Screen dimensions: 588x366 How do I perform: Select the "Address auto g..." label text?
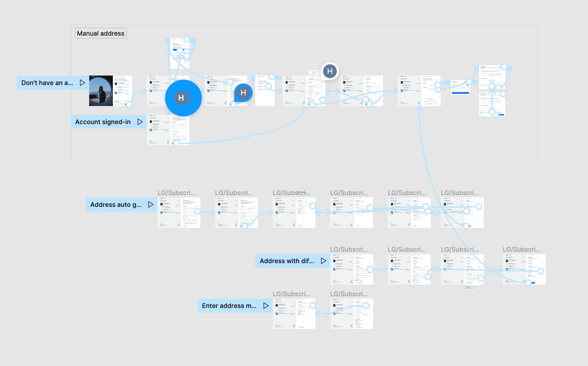coord(116,205)
